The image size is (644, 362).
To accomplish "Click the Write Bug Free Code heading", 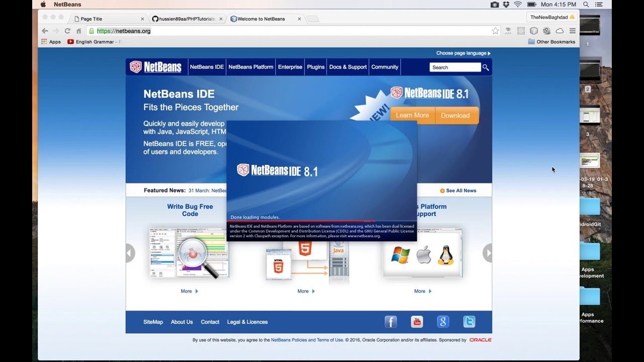I will 190,210.
